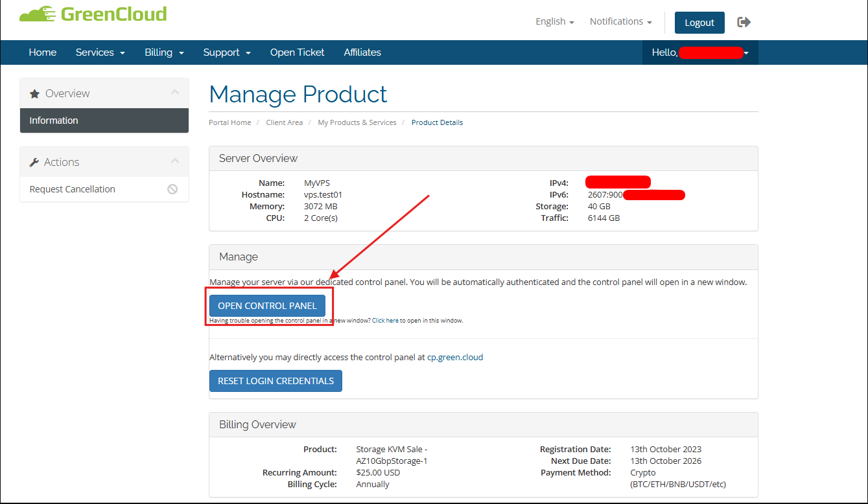Expand the Billing menu
Image resolution: width=868 pixels, height=504 pixels.
point(165,52)
